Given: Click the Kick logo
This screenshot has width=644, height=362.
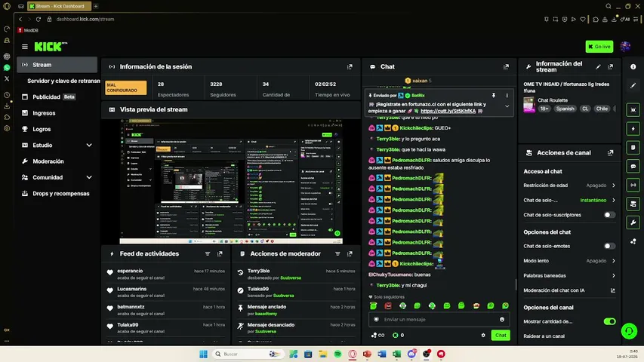Looking at the screenshot, I should (51, 46).
